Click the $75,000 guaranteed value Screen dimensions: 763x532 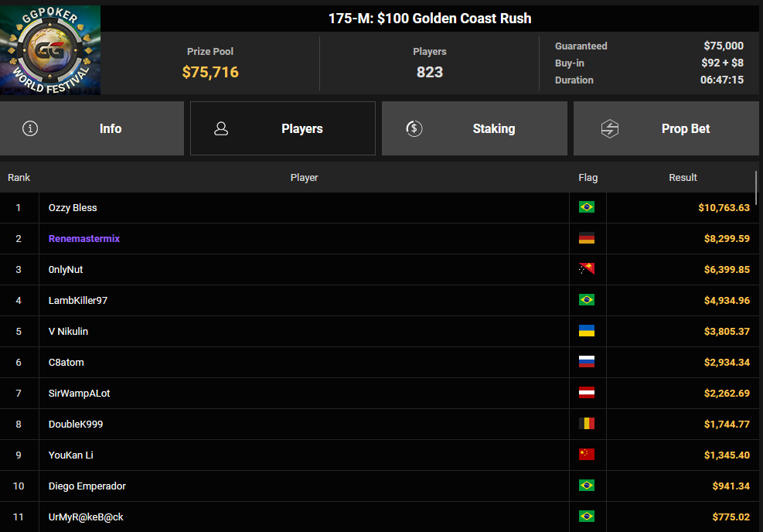[724, 46]
